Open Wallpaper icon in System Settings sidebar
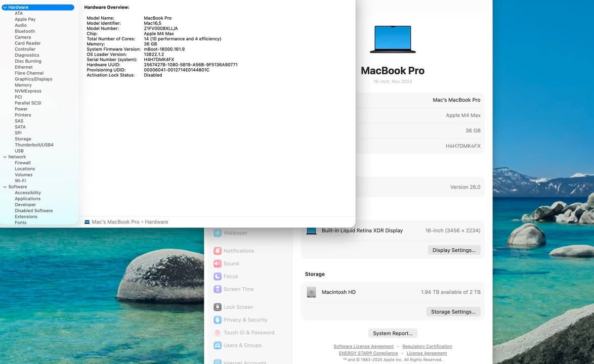Screen dimensions: 594x364 click(x=218, y=233)
